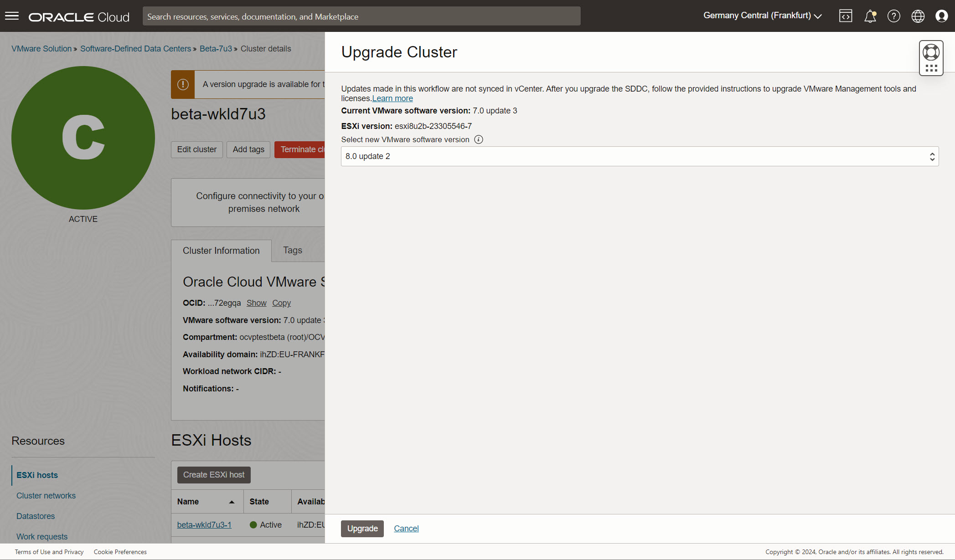Screen dimensions: 955x560
Task: Open the beta-wkld7u3-1 host link
Action: (x=204, y=525)
